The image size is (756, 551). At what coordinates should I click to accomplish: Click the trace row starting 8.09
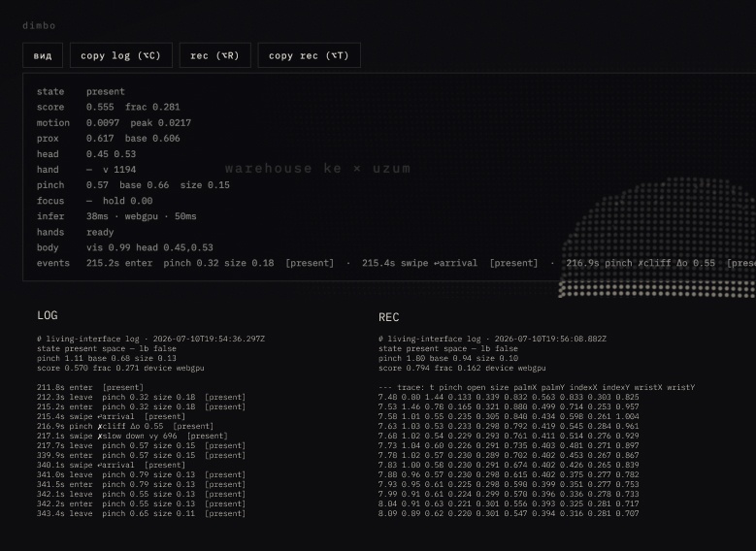click(x=509, y=513)
